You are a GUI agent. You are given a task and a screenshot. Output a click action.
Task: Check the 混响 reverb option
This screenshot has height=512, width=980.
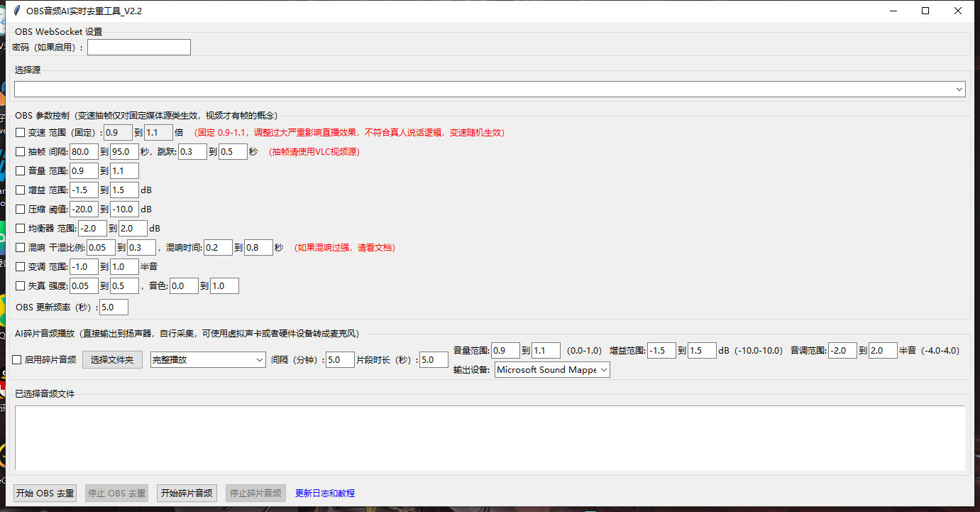point(20,248)
